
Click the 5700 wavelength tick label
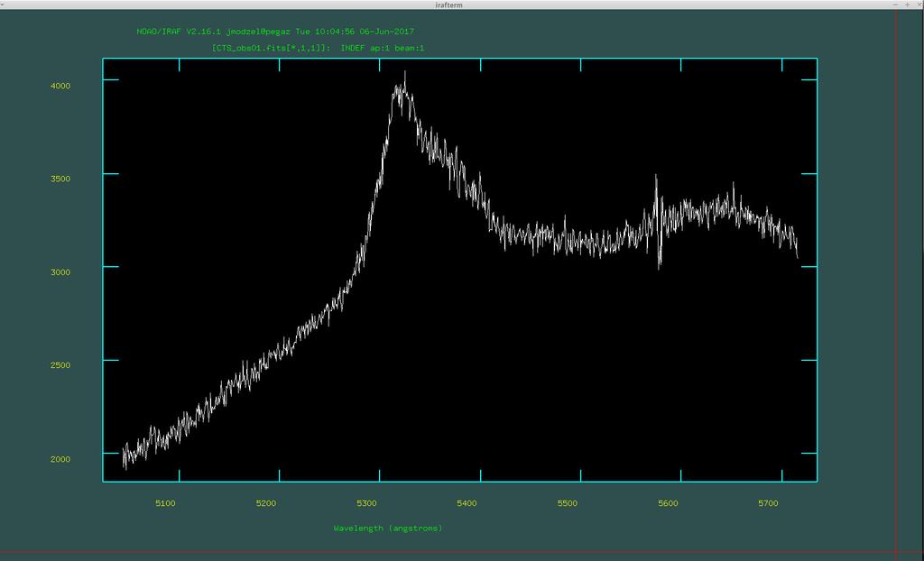(769, 503)
